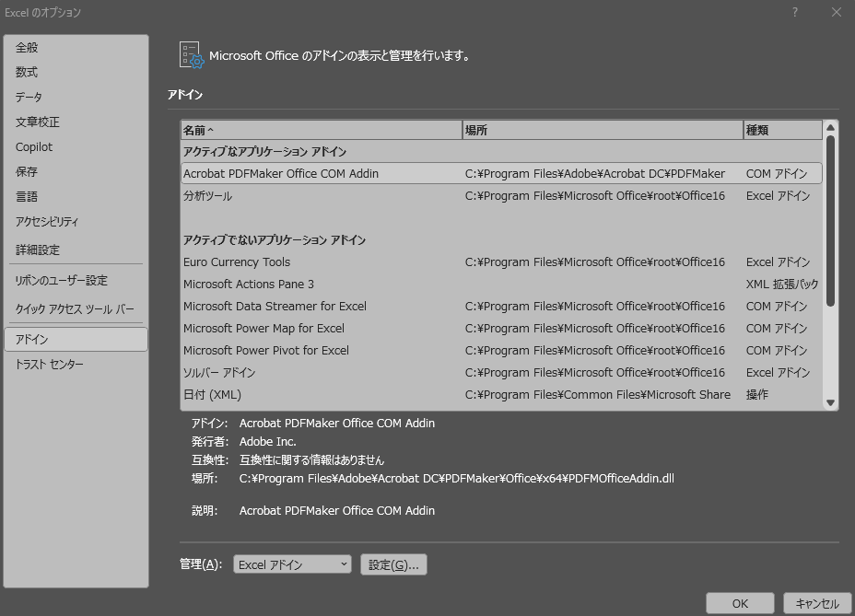Click the 互換性に関する情報はありません text
Screen dimensions: 855x616
point(312,460)
